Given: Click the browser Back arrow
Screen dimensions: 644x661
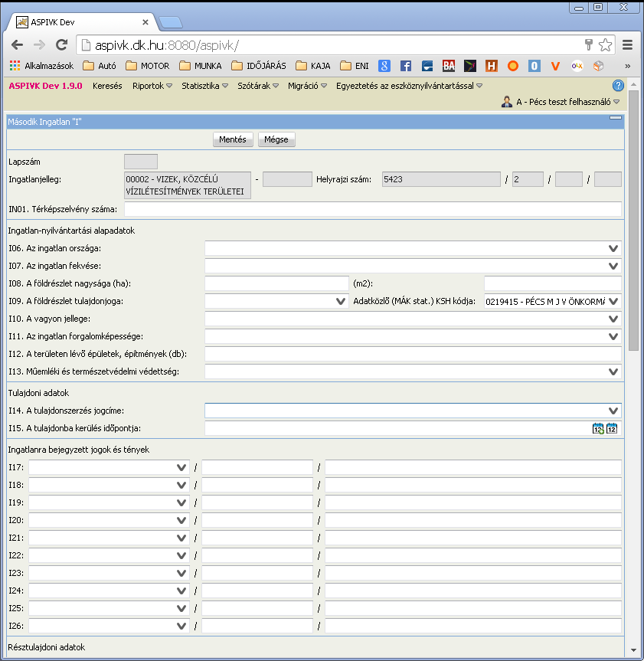Looking at the screenshot, I should pos(18,44).
